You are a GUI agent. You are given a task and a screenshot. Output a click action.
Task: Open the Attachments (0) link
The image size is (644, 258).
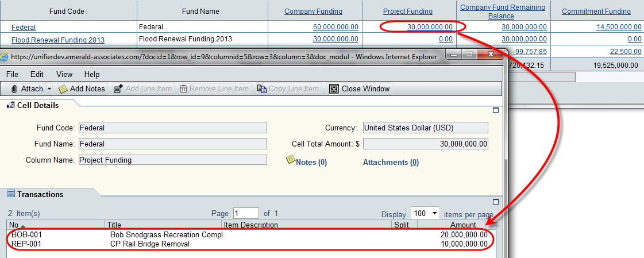[391, 163]
